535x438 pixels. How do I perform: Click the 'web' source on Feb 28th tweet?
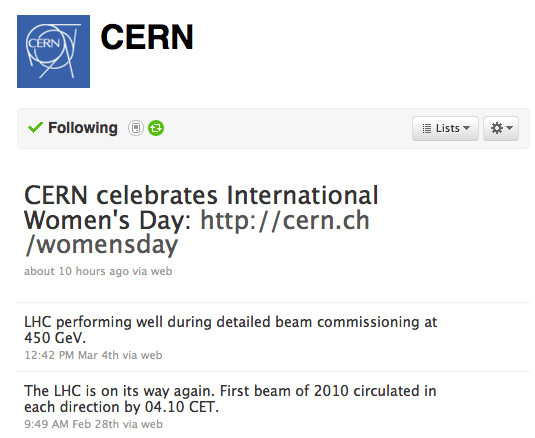tap(152, 424)
